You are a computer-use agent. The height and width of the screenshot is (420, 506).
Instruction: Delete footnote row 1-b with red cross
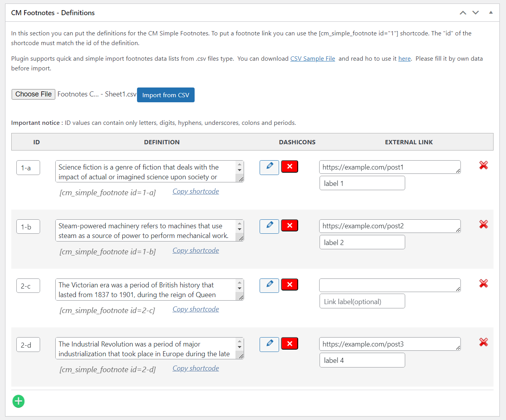tap(483, 224)
